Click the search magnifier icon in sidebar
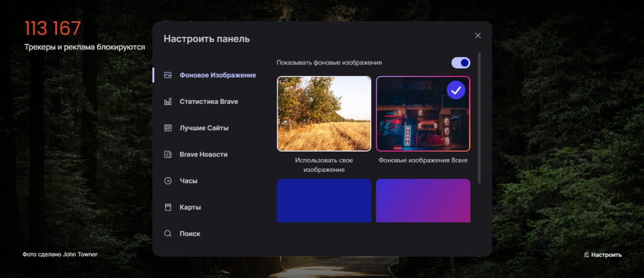The width and height of the screenshot is (644, 278). pyautogui.click(x=168, y=234)
